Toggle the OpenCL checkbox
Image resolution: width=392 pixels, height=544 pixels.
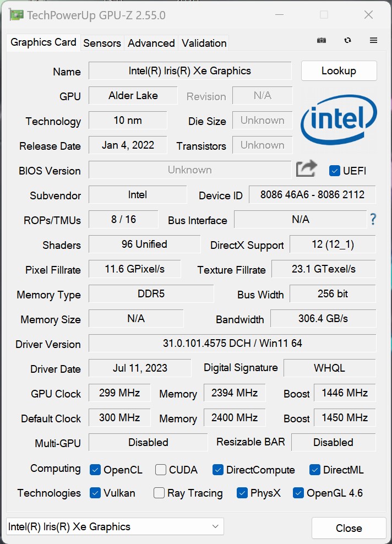95,470
